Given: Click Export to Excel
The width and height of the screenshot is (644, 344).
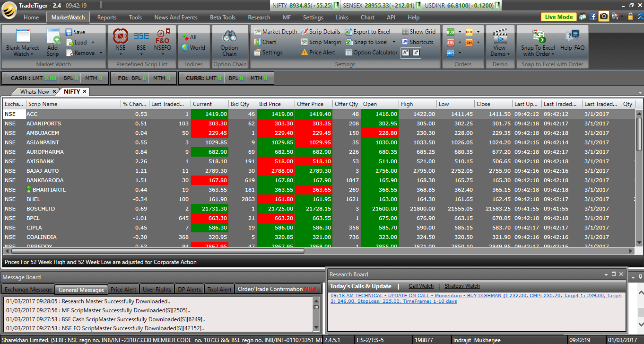Looking at the screenshot, I should [x=368, y=32].
